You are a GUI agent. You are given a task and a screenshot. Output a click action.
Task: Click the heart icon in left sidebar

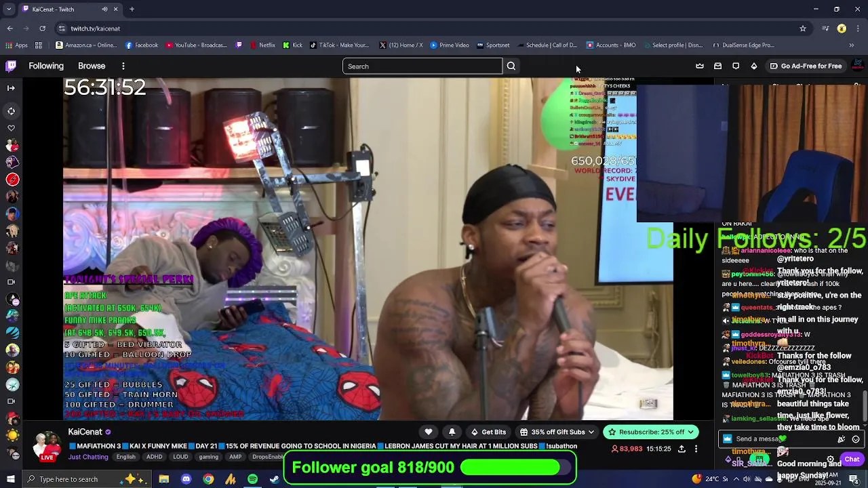(11, 127)
